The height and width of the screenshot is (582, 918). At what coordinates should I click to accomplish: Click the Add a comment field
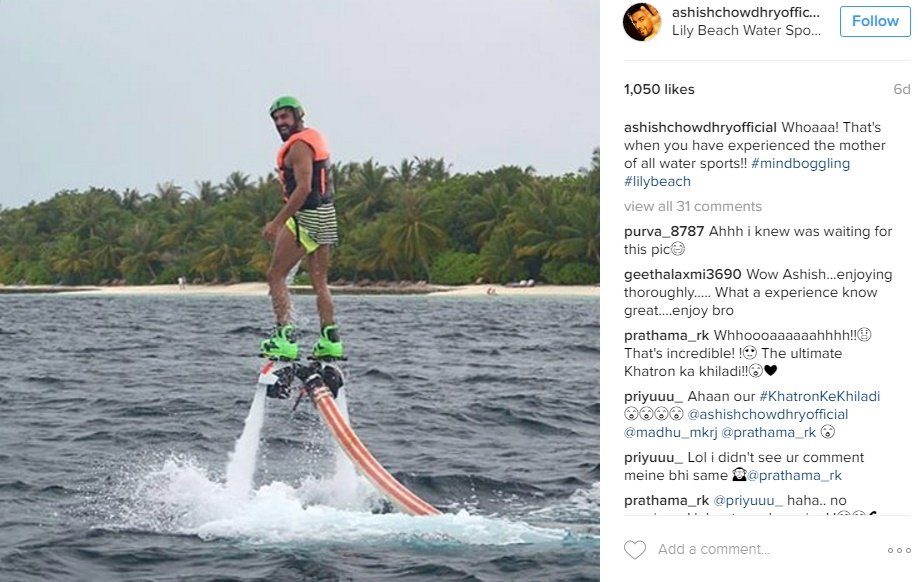[x=714, y=550]
